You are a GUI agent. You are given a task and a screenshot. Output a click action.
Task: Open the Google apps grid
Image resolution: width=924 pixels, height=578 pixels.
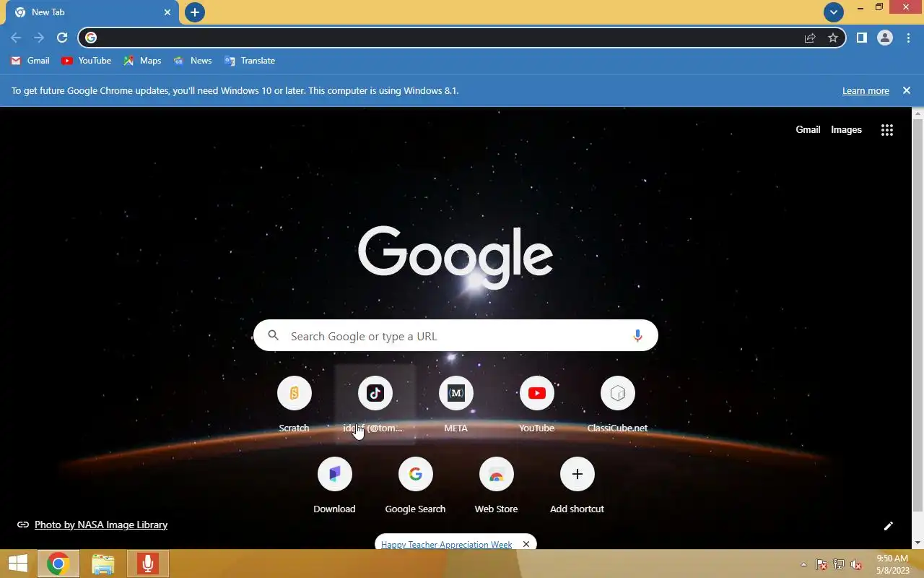887,130
